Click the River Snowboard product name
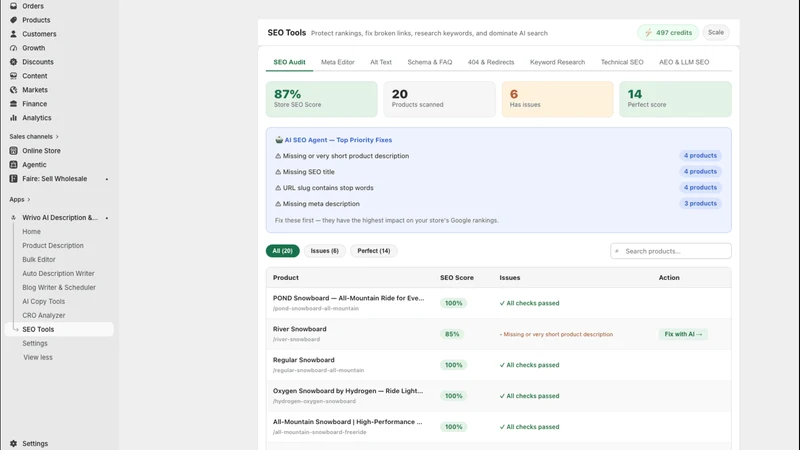 (x=299, y=329)
